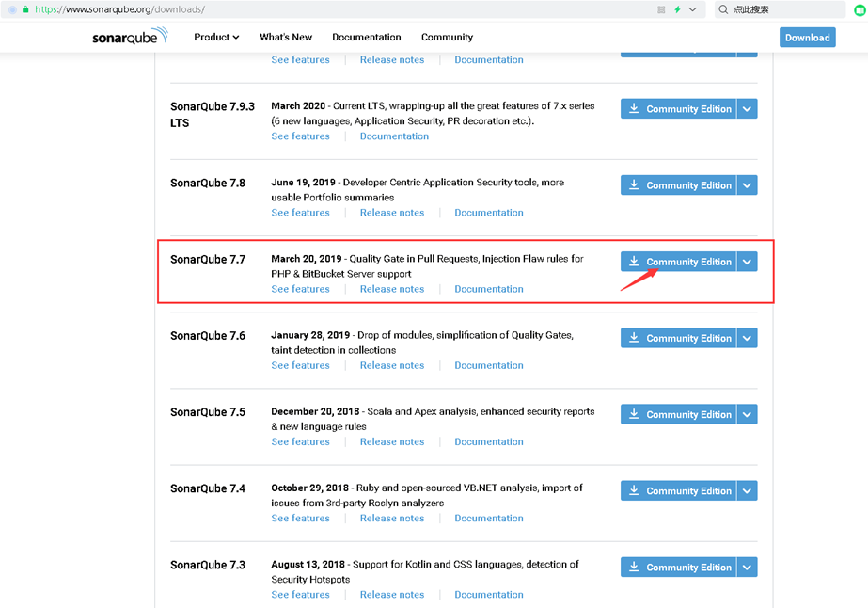Open Documentation link for SonarQube 7.4
Viewport: 868px width, 608px height.
click(x=489, y=519)
